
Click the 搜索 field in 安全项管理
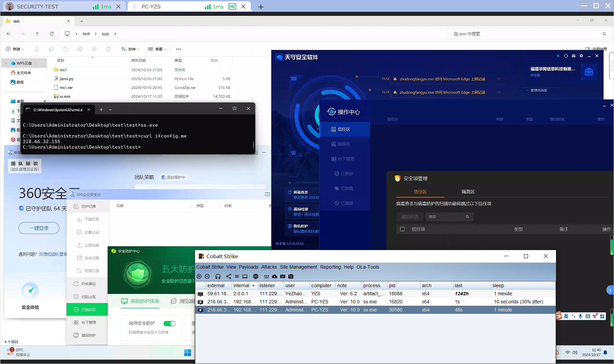[449, 217]
